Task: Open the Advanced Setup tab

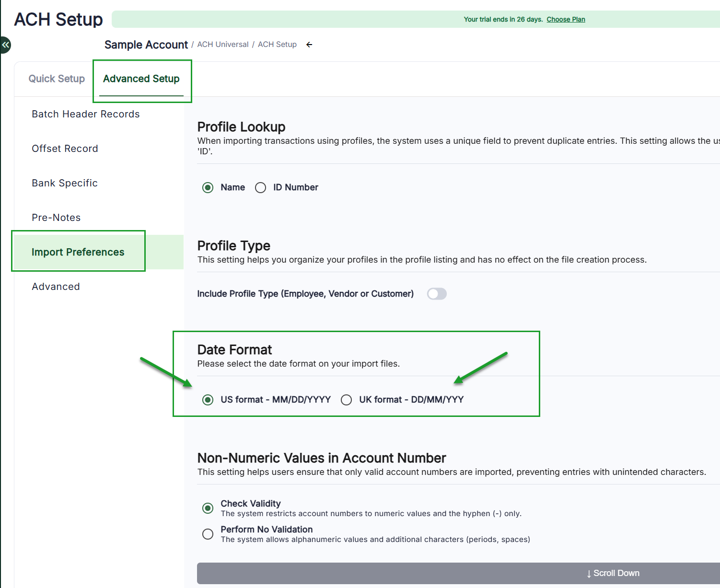Action: (141, 79)
